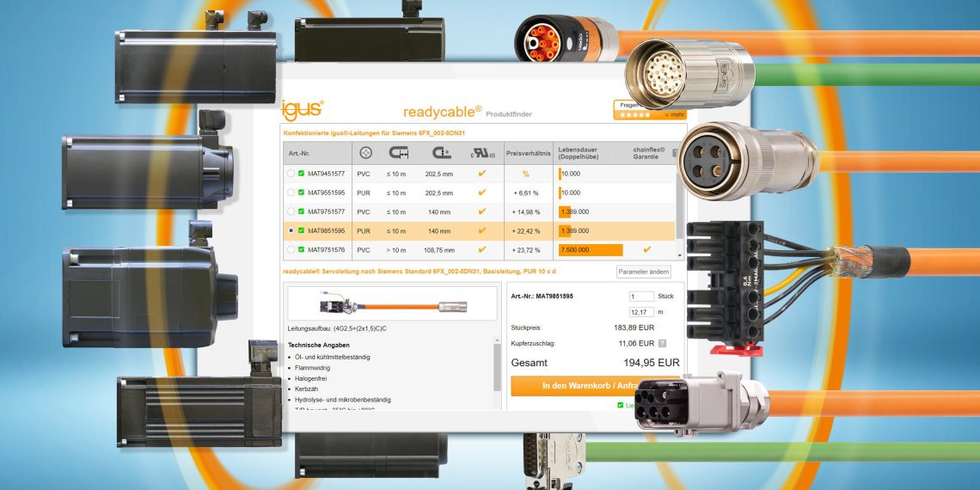
Task: Click the '+ 6,61 %' price ratio cell
Action: 525,193
